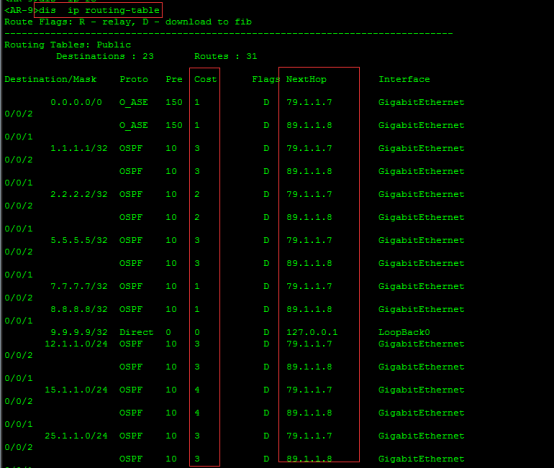Click next hop 79.1.1.7 in the 7.7.7.7/32 row

click(x=309, y=286)
